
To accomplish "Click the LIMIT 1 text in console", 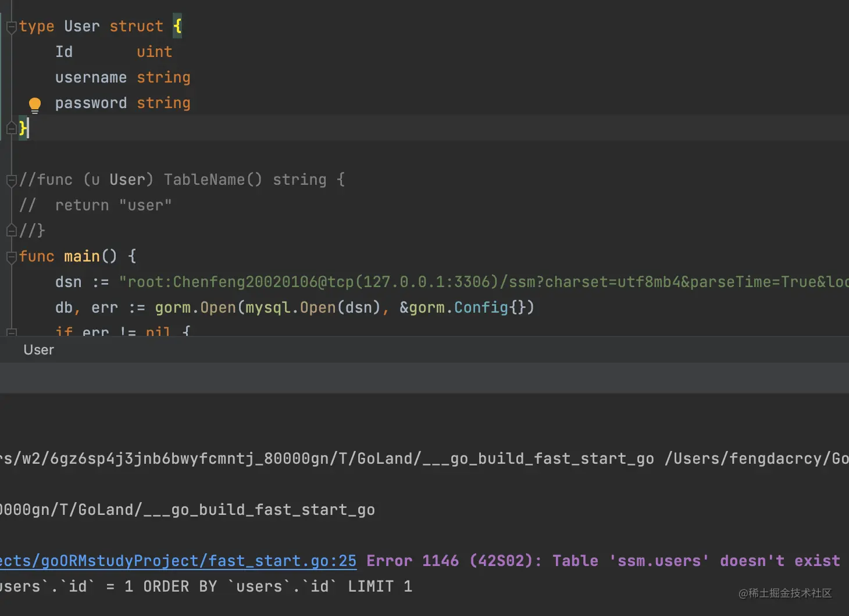I will pos(380,586).
